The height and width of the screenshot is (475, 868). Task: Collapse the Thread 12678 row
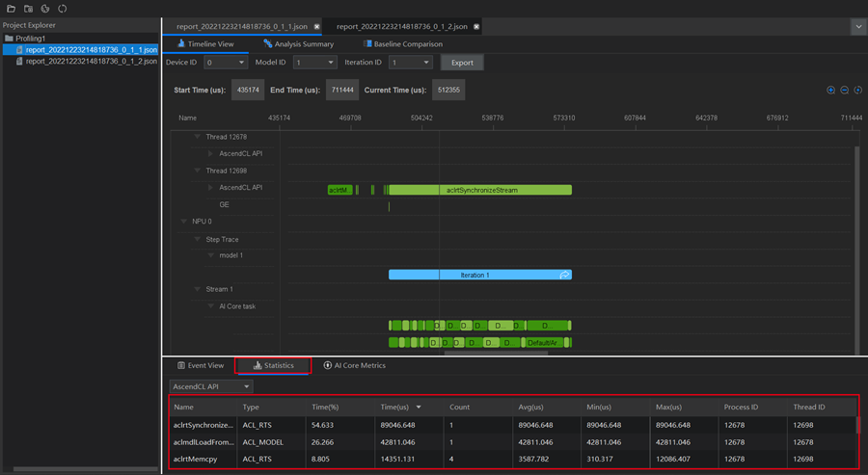pos(198,137)
